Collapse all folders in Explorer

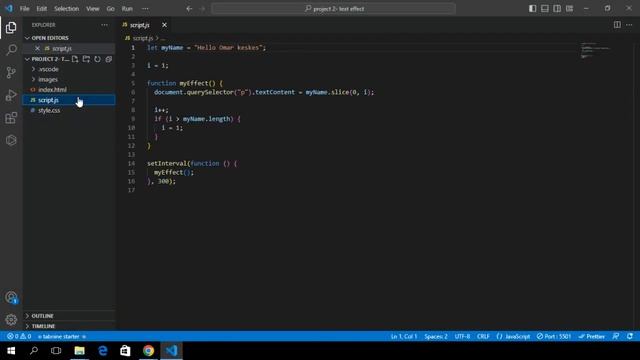109,59
